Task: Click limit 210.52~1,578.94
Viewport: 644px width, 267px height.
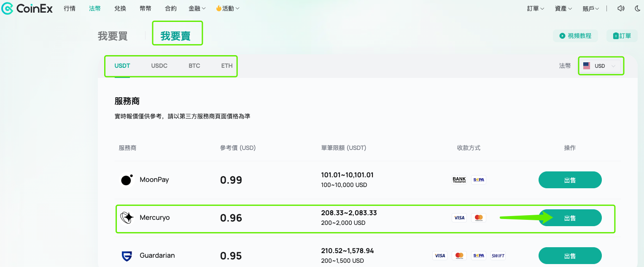Action: coord(348,251)
